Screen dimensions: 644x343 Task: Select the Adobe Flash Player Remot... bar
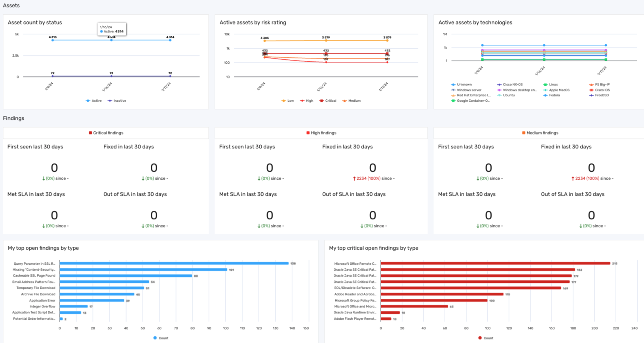click(386, 319)
